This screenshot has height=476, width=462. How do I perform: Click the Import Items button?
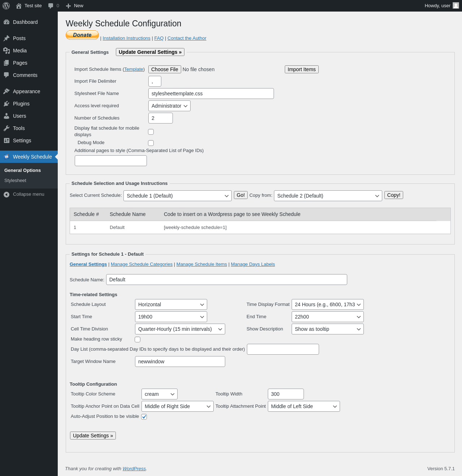302,69
